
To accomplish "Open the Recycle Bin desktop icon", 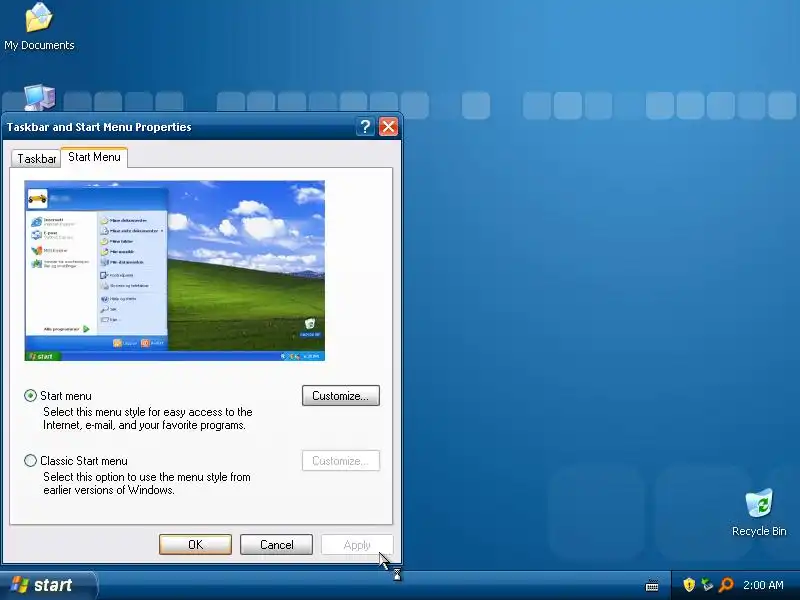I will click(x=759, y=512).
